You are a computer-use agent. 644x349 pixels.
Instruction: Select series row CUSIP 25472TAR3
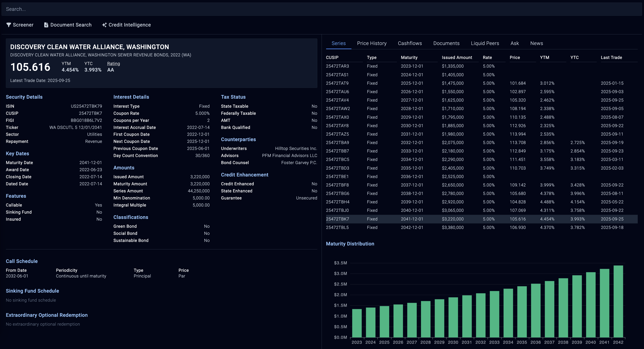point(337,66)
